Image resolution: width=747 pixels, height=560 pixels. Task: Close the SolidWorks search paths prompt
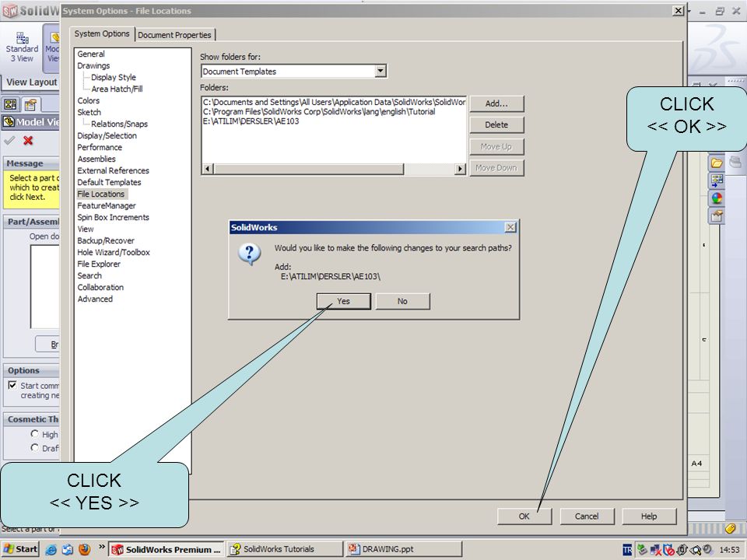tap(510, 228)
